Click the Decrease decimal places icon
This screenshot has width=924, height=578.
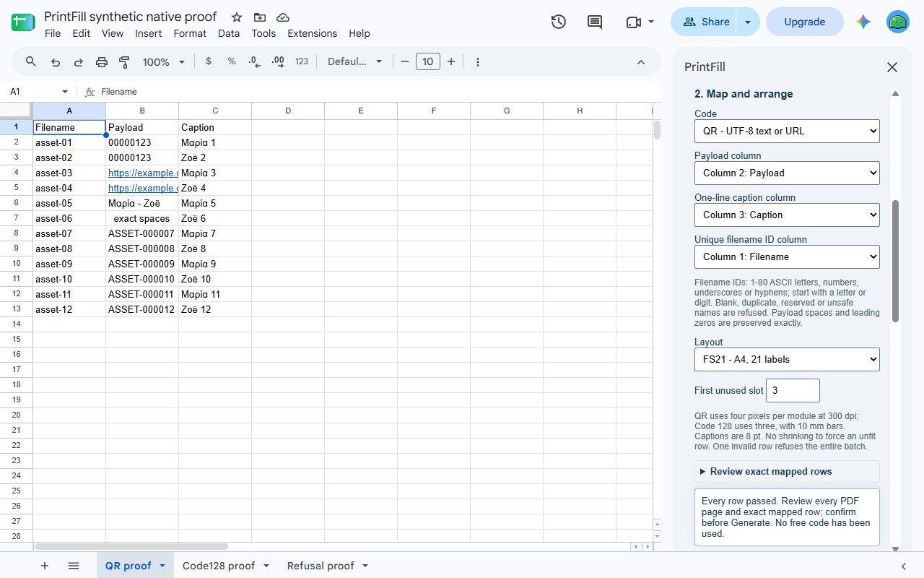coord(254,62)
